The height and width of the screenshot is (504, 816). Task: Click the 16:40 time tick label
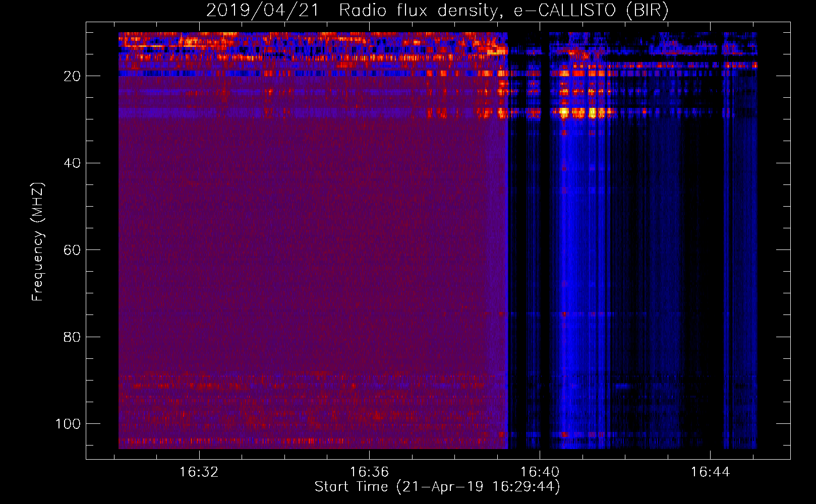click(x=540, y=472)
